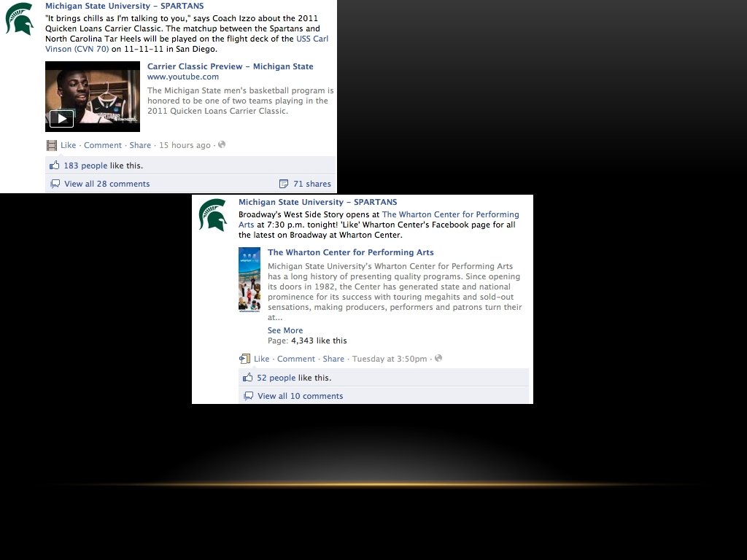Click the Tuesday at 3:50pm timestamp
Viewport: 747px width, 560px height.
[390, 359]
